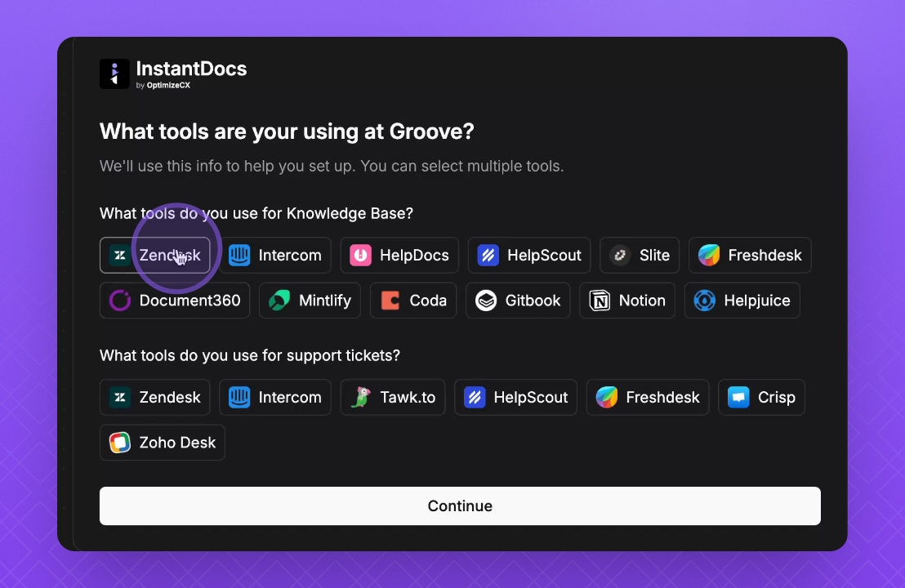Select Zoho Desk for support tickets
Screen dimensions: 905x588
click(x=163, y=442)
